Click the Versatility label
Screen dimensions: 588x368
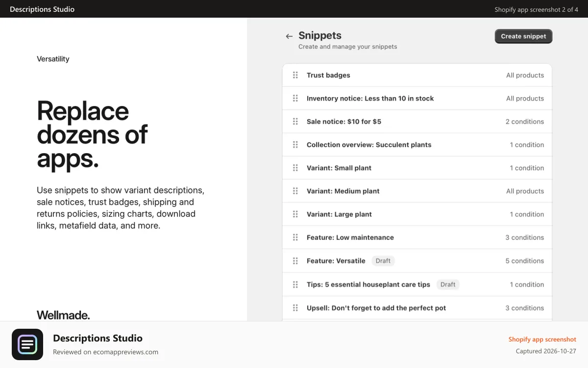coord(53,59)
